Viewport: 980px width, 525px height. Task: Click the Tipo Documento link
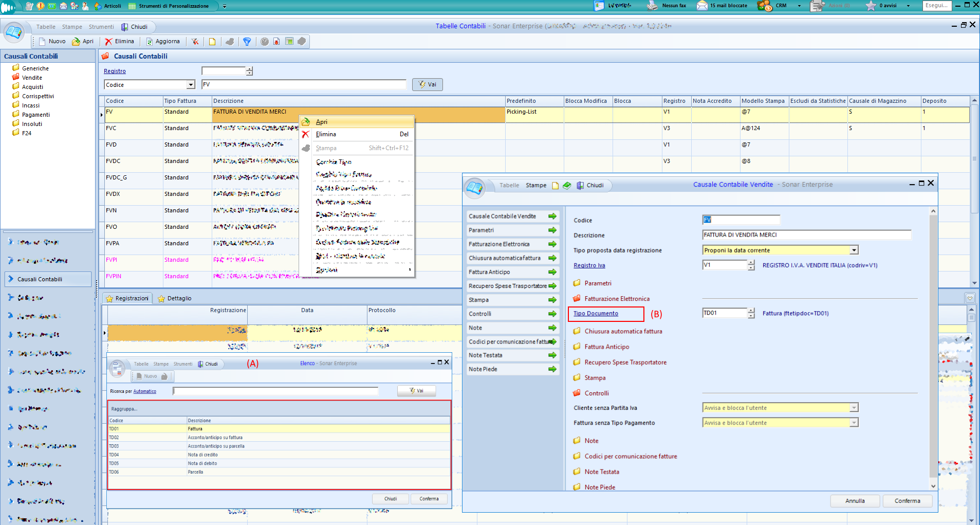click(x=596, y=314)
